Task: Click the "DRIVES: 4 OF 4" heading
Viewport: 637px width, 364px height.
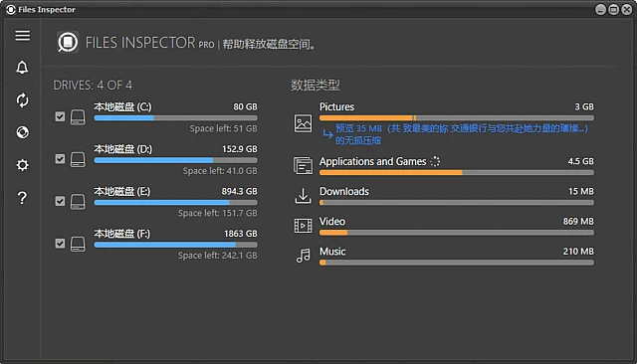Action: 93,86
